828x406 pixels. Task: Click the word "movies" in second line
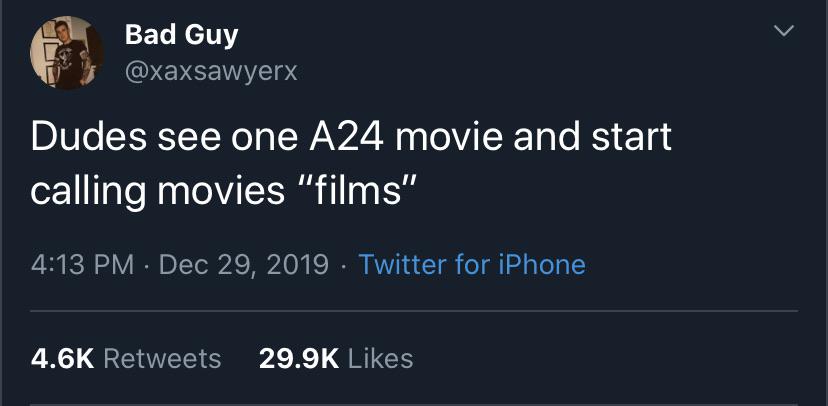click(x=221, y=191)
